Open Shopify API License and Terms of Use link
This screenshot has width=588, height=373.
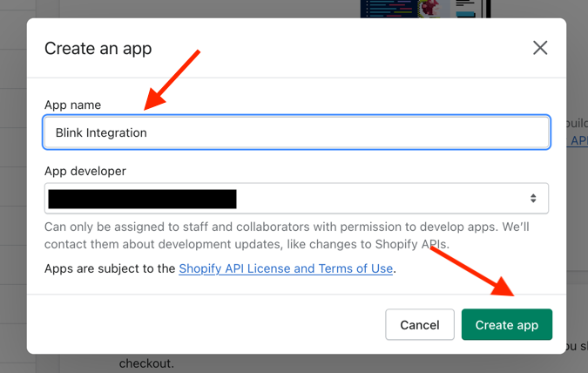[286, 268]
